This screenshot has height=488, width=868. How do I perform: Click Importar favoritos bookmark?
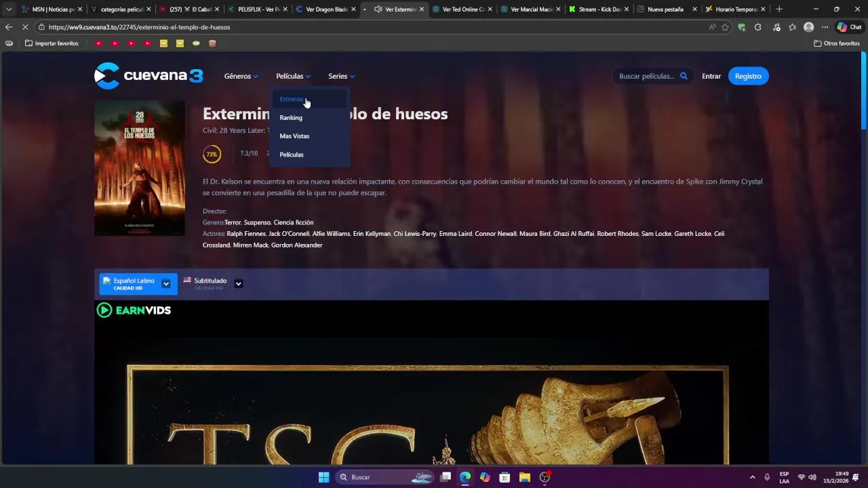pos(52,43)
